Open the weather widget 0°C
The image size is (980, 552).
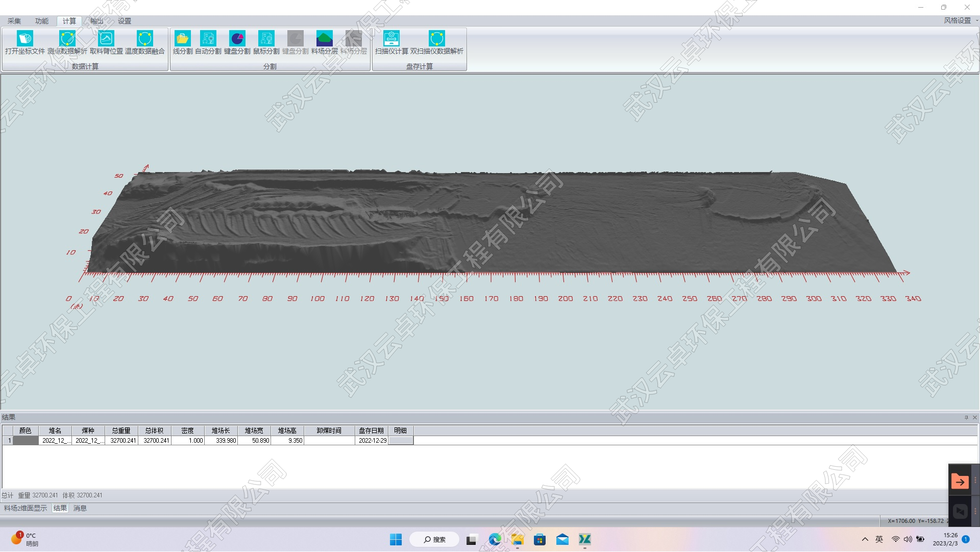(24, 539)
